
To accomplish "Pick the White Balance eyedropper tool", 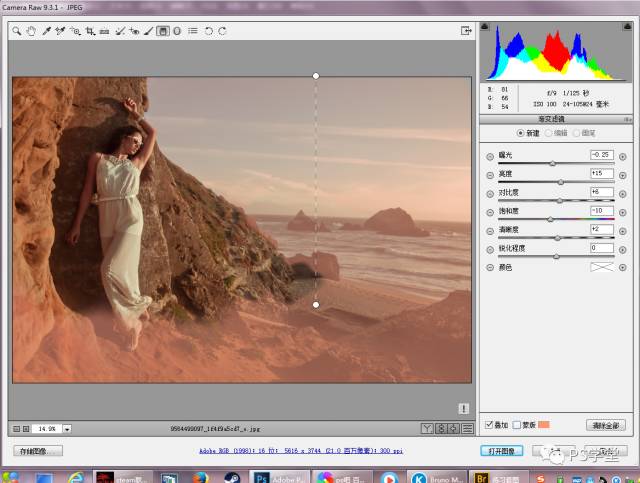I will point(46,32).
